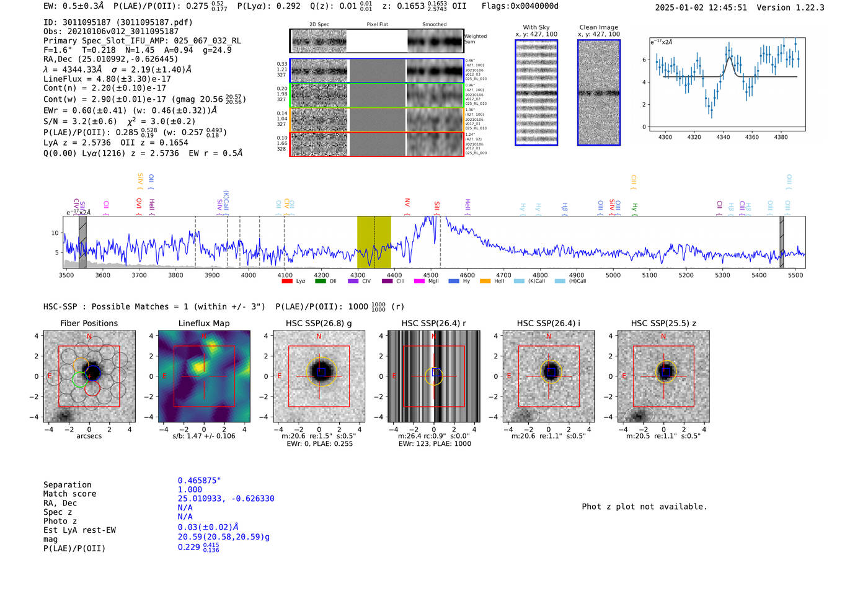Click the RA,Dec (25.010992,-0.626445) line
Screen dimensions: 868x591
tap(111, 60)
